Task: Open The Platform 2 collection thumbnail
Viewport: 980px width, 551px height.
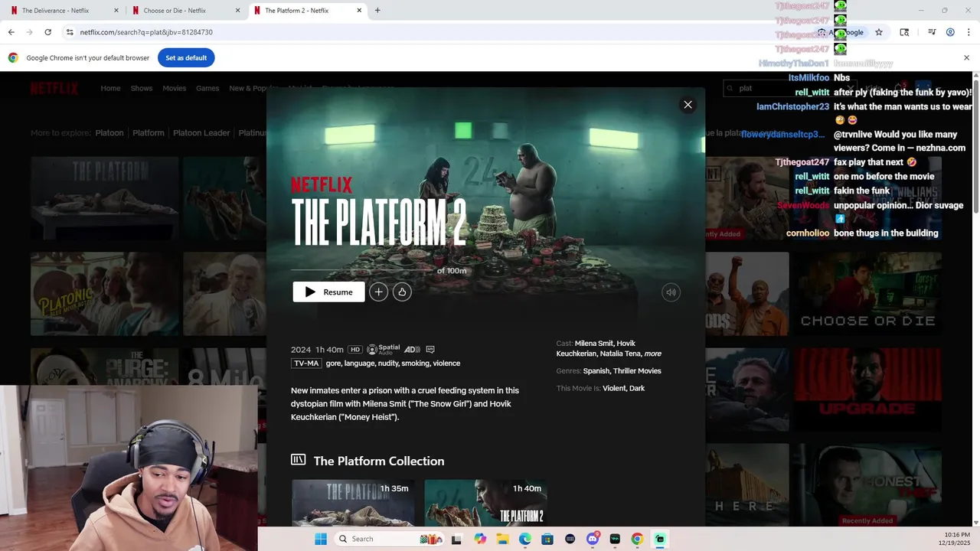Action: [x=485, y=503]
